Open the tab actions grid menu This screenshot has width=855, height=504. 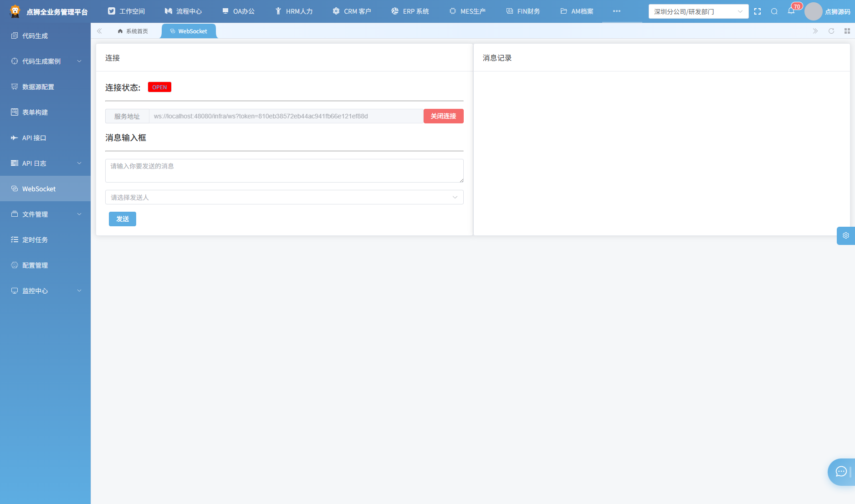pyautogui.click(x=847, y=31)
